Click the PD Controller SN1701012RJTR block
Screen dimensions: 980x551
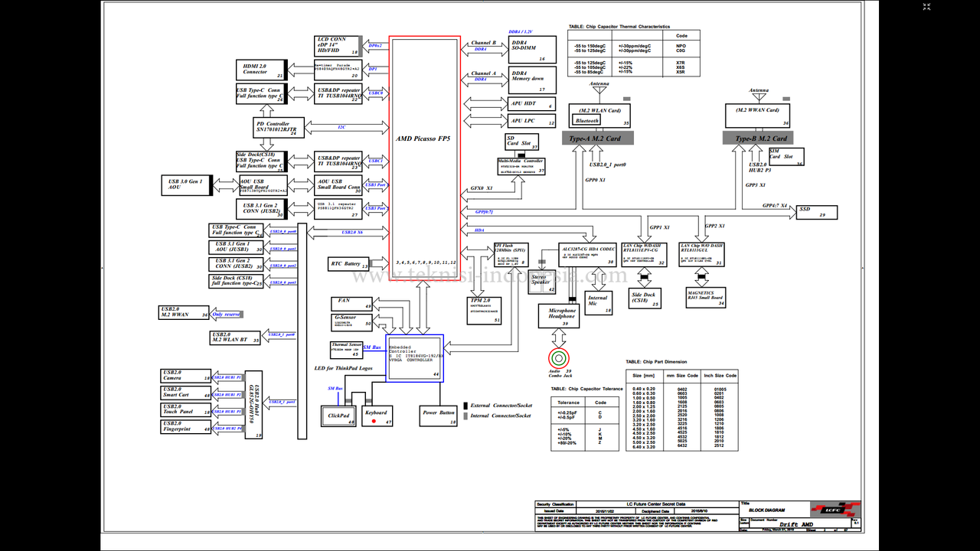[279, 127]
